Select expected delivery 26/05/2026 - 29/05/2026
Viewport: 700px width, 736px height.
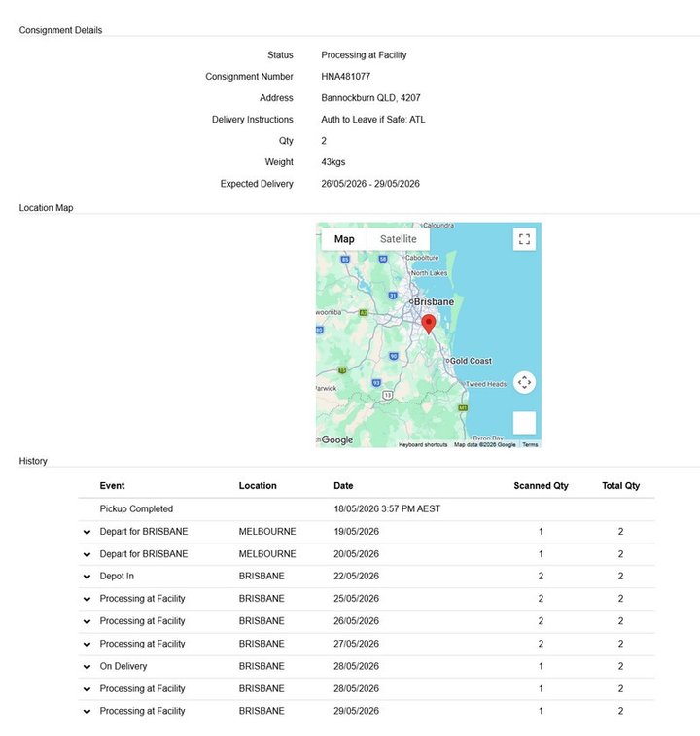[370, 184]
